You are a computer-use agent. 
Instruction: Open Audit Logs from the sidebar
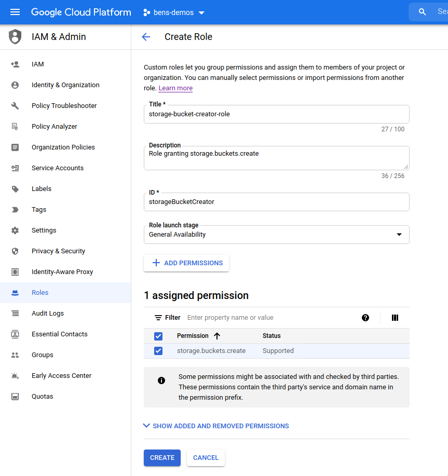(48, 314)
